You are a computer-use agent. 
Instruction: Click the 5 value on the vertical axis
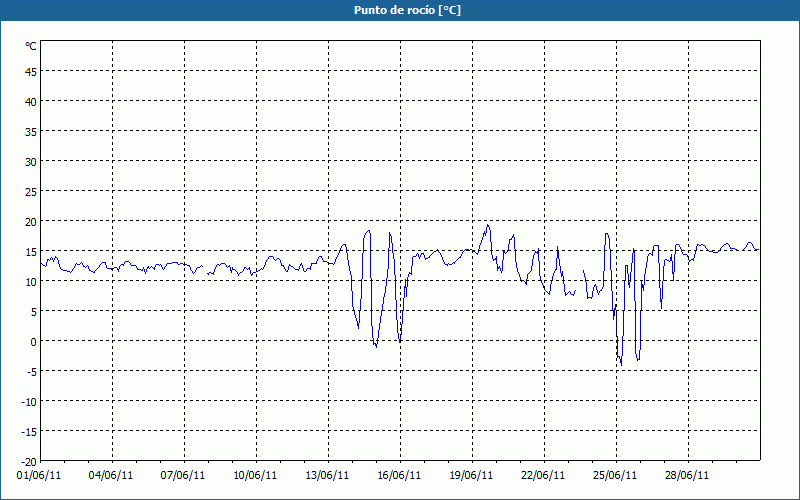click(x=34, y=312)
